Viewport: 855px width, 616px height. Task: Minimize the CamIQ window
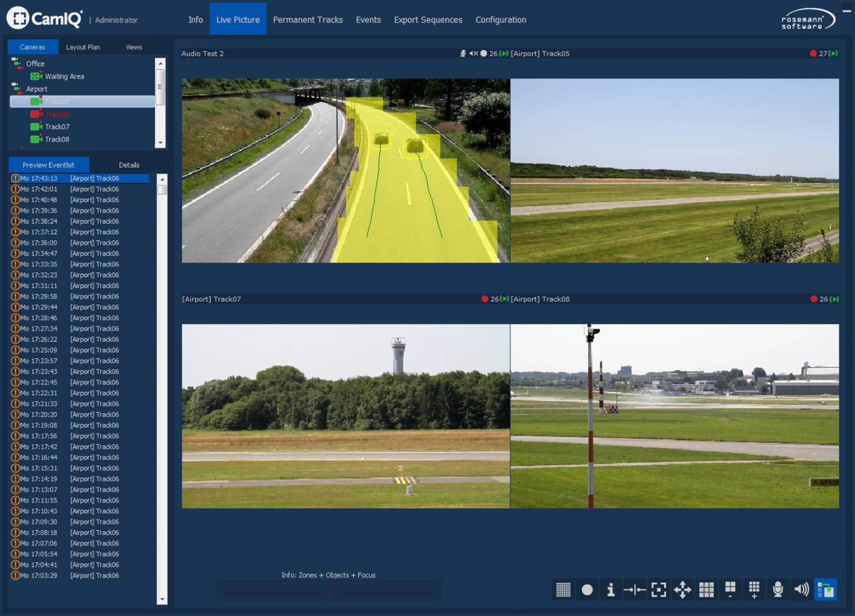847,11
